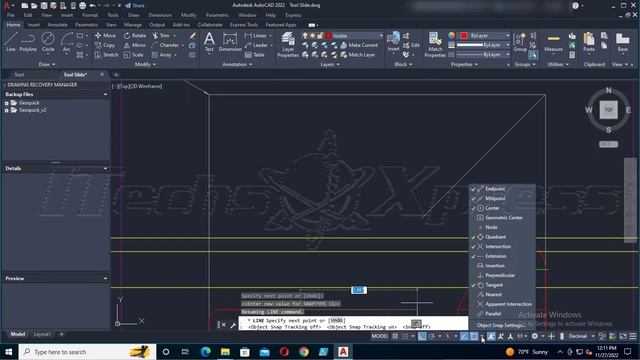
Task: Click the TOP face of ViewCube
Action: point(608,110)
